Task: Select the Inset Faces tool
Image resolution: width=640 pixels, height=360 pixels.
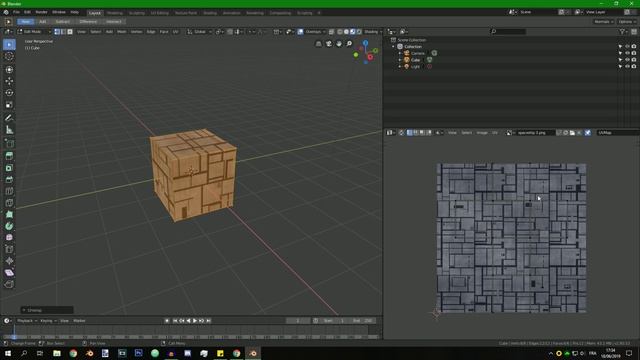Action: [9, 168]
